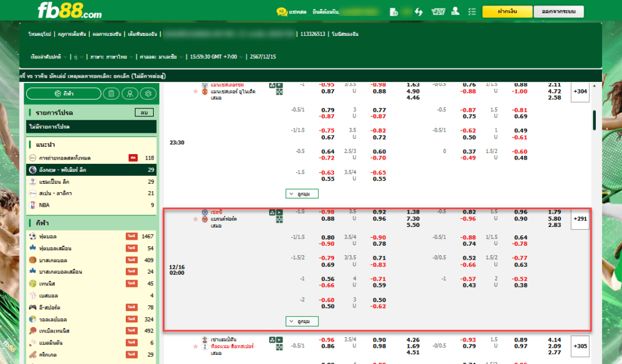Select England Premier League in recommended list
Image resolution: width=622 pixels, height=364 pixels.
click(91, 169)
